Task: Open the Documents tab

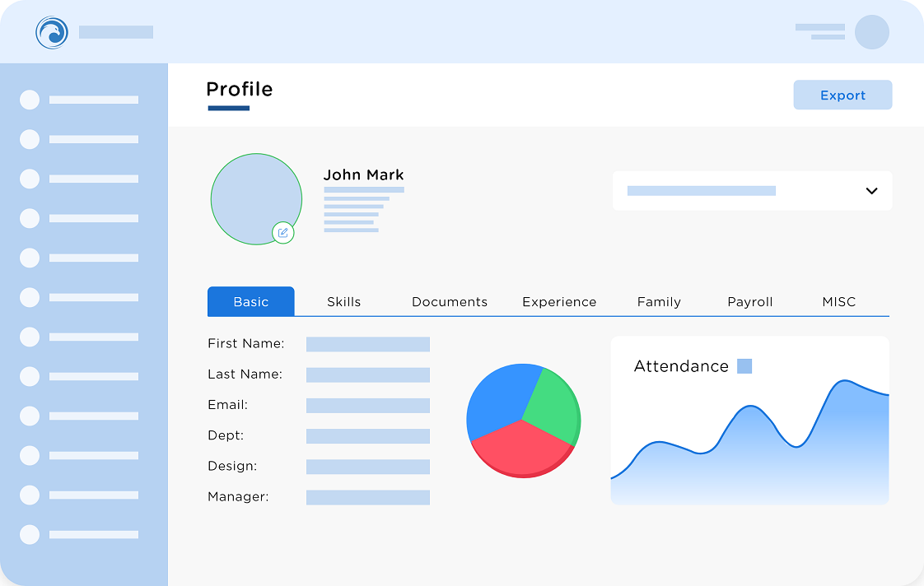Action: [x=450, y=302]
